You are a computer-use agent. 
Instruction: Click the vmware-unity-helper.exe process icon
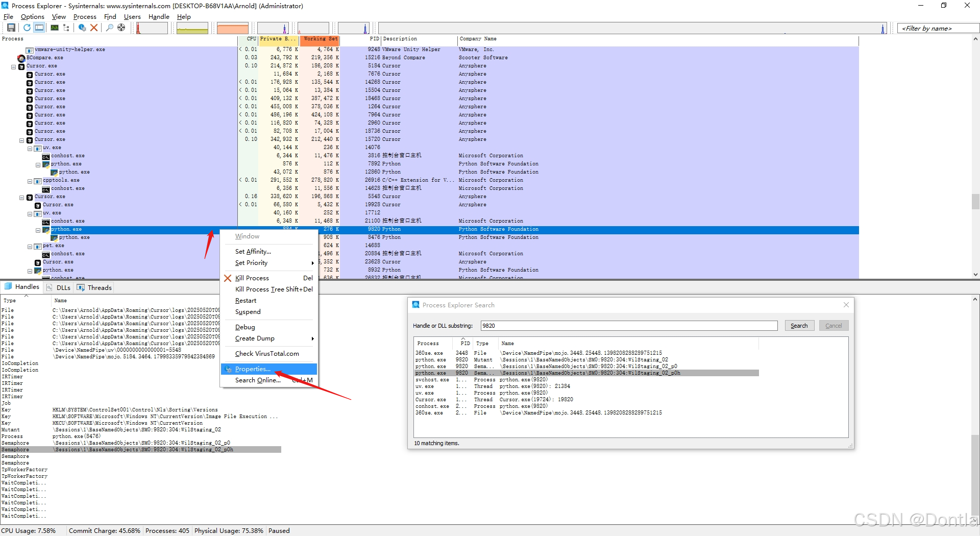(30, 50)
